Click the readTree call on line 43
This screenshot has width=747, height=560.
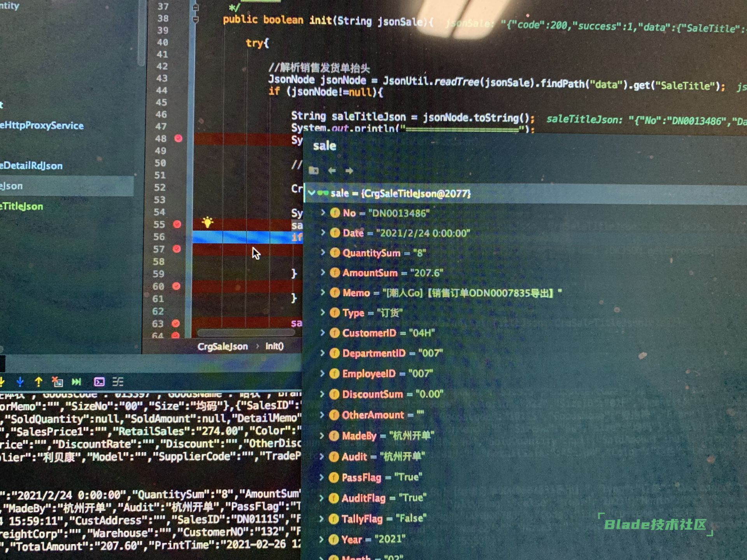[457, 81]
